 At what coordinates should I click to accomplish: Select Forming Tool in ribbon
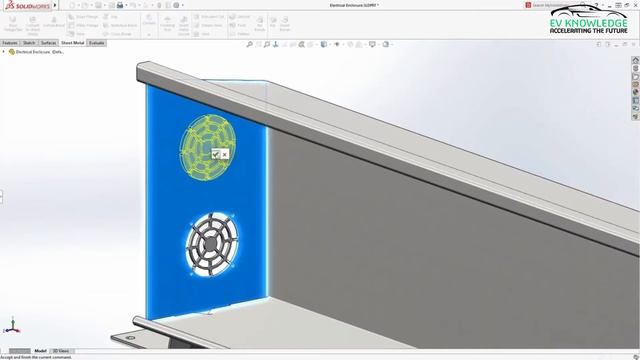click(167, 24)
